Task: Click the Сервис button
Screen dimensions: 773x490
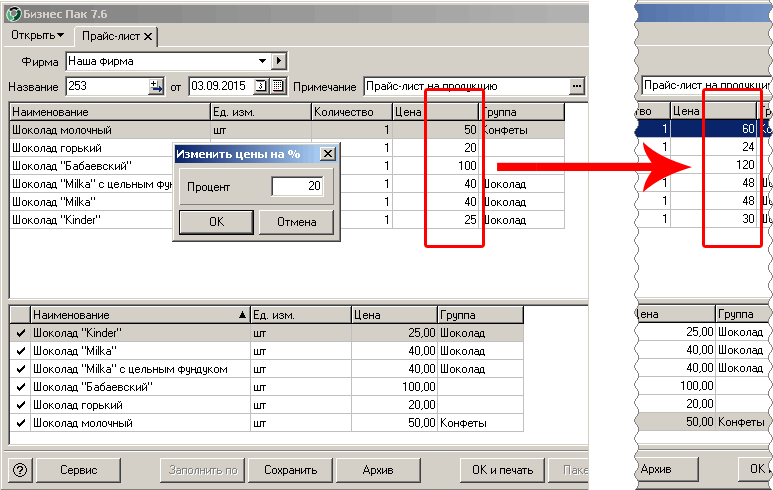Action: (79, 470)
